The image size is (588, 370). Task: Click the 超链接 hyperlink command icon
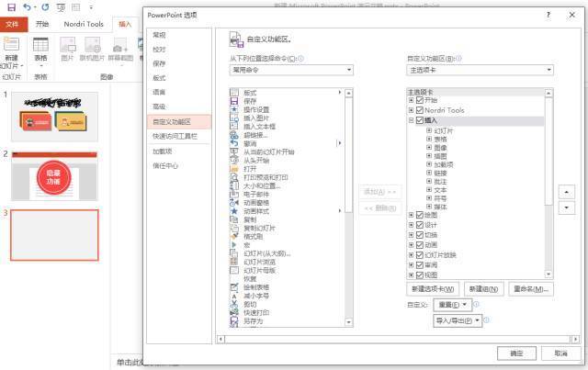click(234, 135)
